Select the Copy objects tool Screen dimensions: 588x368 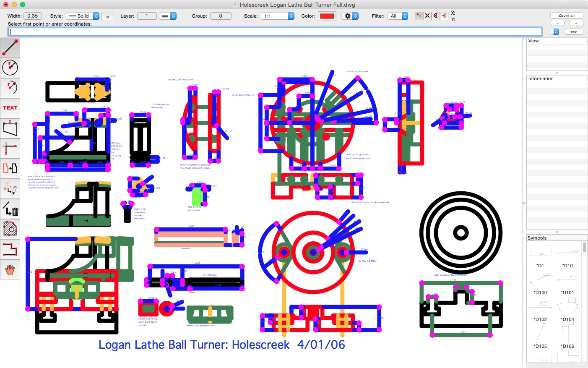coord(10,168)
